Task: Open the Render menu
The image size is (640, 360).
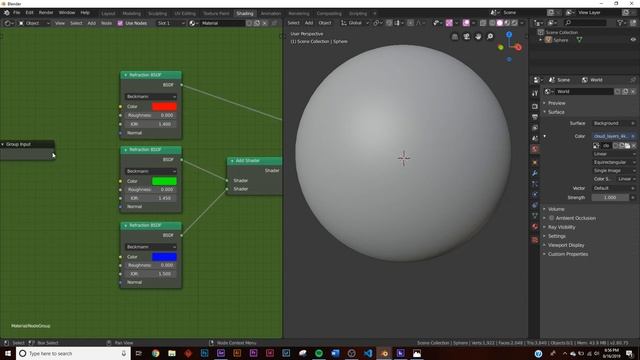Action: (46, 13)
